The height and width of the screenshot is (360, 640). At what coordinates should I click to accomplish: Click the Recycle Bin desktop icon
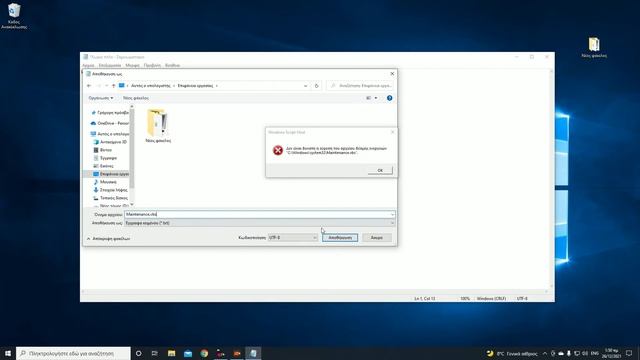pyautogui.click(x=14, y=16)
